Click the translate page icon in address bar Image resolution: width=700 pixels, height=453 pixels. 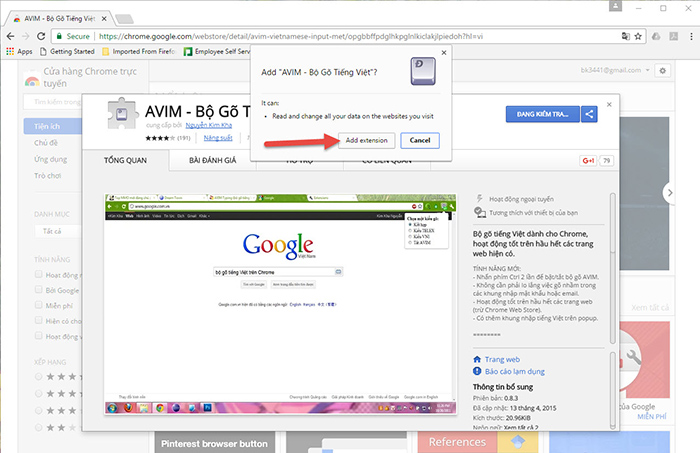pos(625,36)
